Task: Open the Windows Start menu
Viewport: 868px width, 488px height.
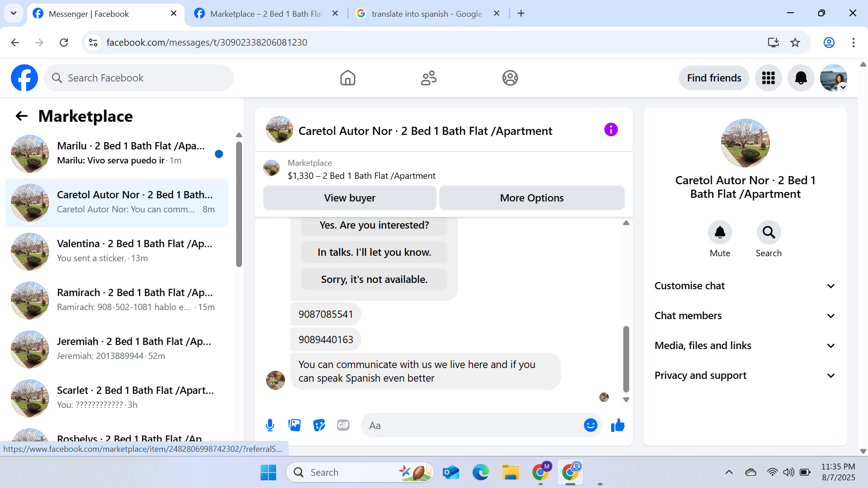Action: pos(268,472)
